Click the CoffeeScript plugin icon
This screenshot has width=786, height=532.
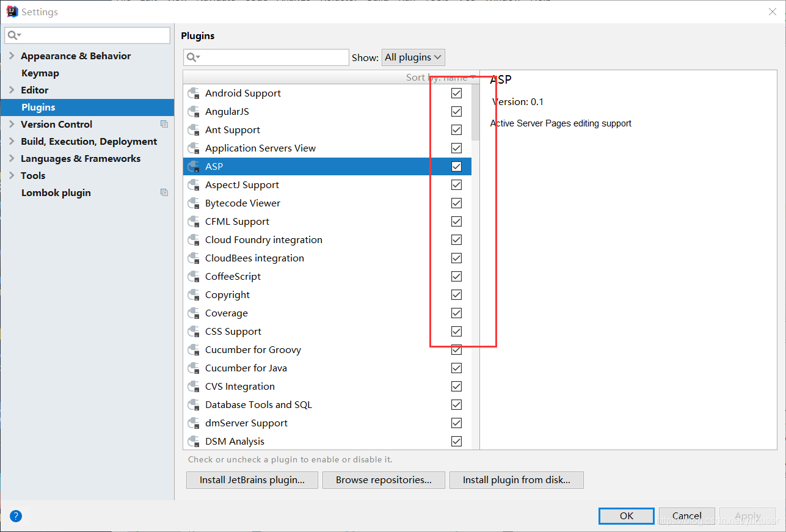point(194,277)
